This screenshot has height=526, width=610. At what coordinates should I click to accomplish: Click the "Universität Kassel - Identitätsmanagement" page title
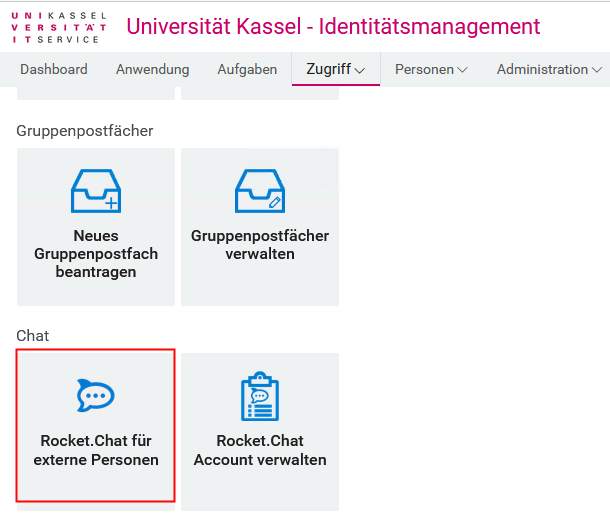point(333,26)
